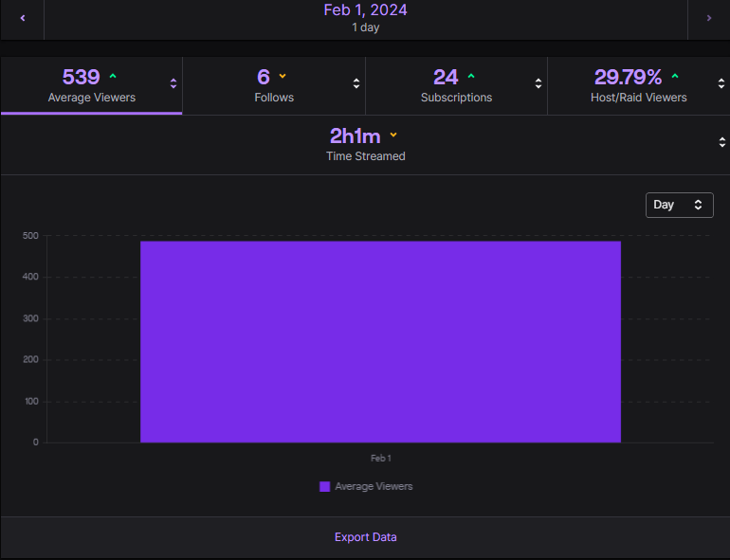The image size is (730, 560).
Task: Go to the next day with the right arrow
Action: click(708, 18)
